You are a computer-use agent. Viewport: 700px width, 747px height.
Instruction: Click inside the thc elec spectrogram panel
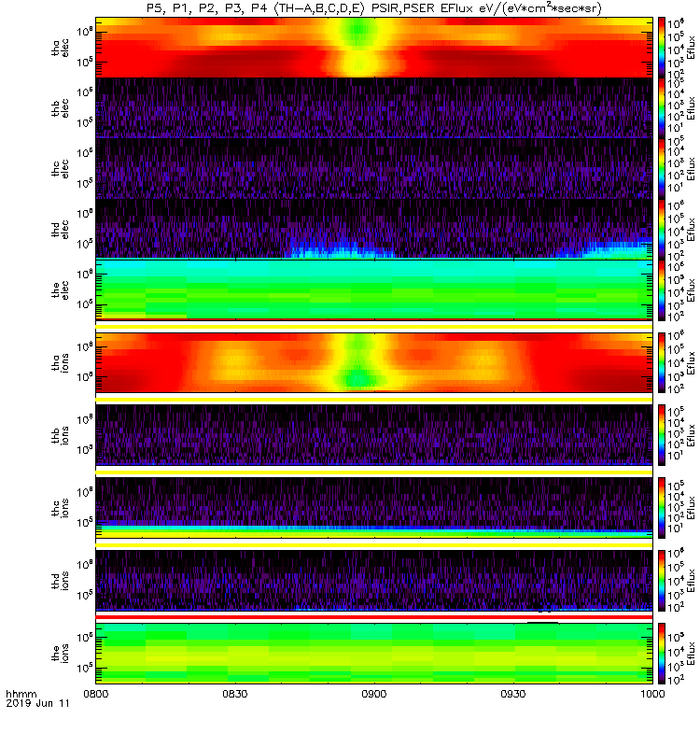tap(374, 169)
